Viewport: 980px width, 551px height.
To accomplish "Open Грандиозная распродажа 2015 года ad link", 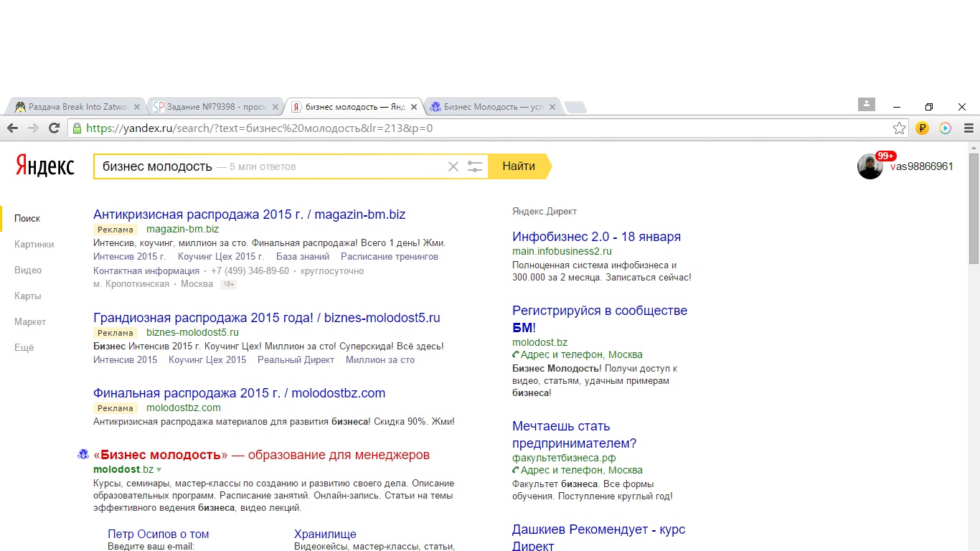I will [267, 318].
